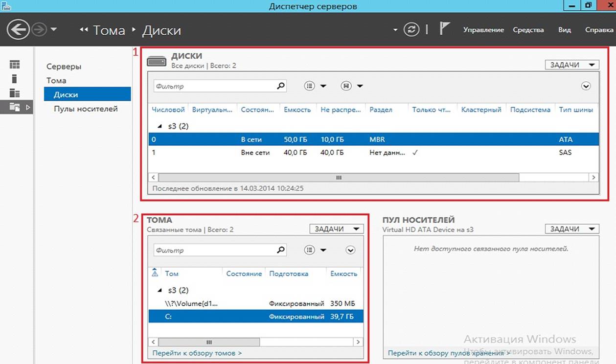Screen dimensions: 616x364
Task: Expand the Disks filter criteria chevron
Action: tap(586, 86)
